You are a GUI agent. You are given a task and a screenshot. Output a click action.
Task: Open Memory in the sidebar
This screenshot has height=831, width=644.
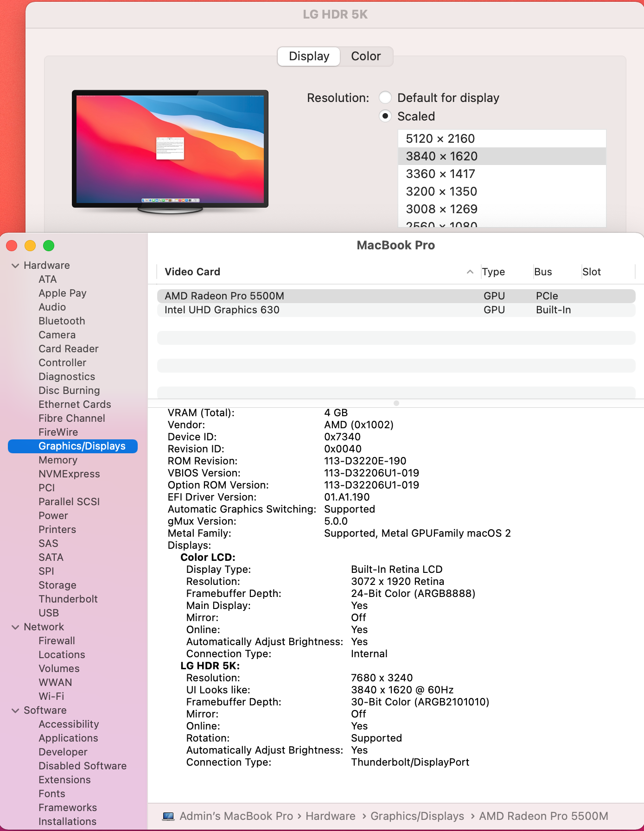58,460
